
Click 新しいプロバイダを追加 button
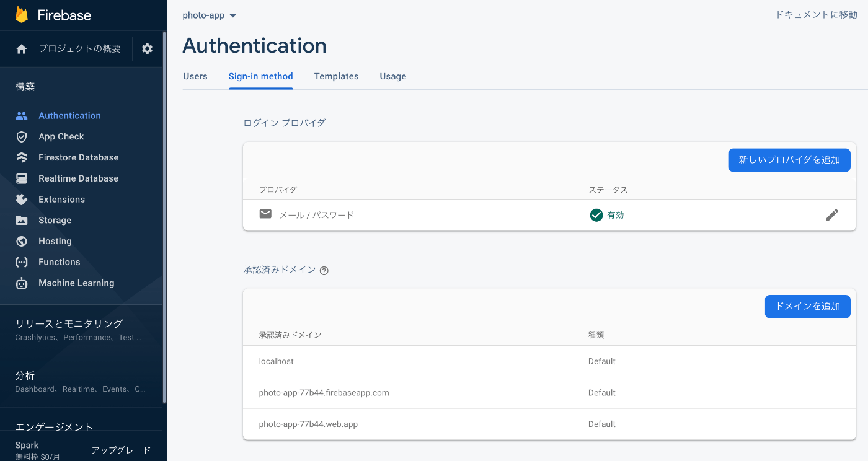[x=789, y=160]
